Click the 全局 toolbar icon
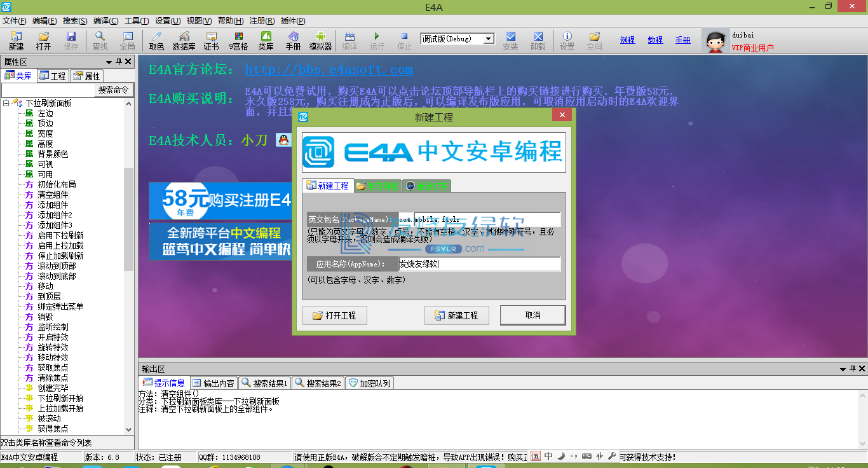The height and width of the screenshot is (468, 868). coord(128,41)
